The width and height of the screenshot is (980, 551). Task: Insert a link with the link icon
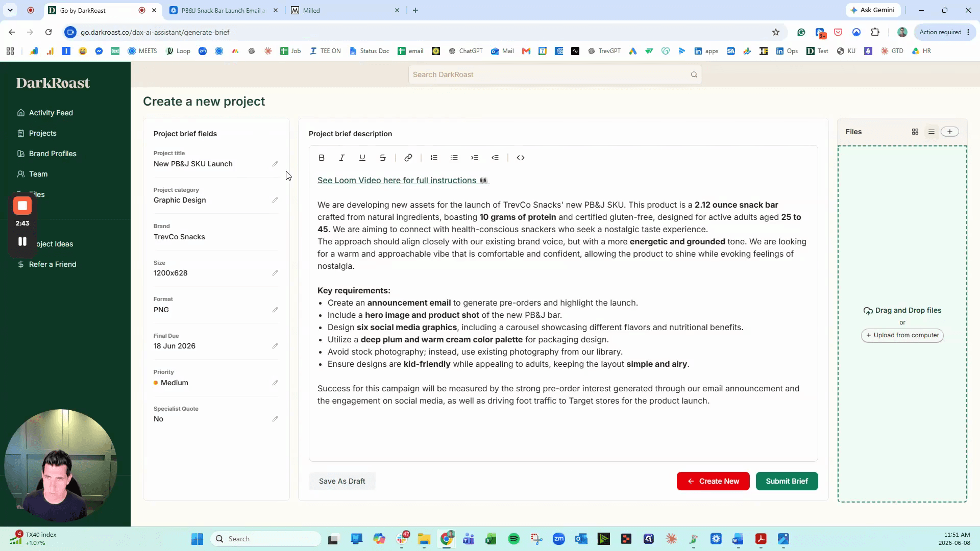coord(408,158)
